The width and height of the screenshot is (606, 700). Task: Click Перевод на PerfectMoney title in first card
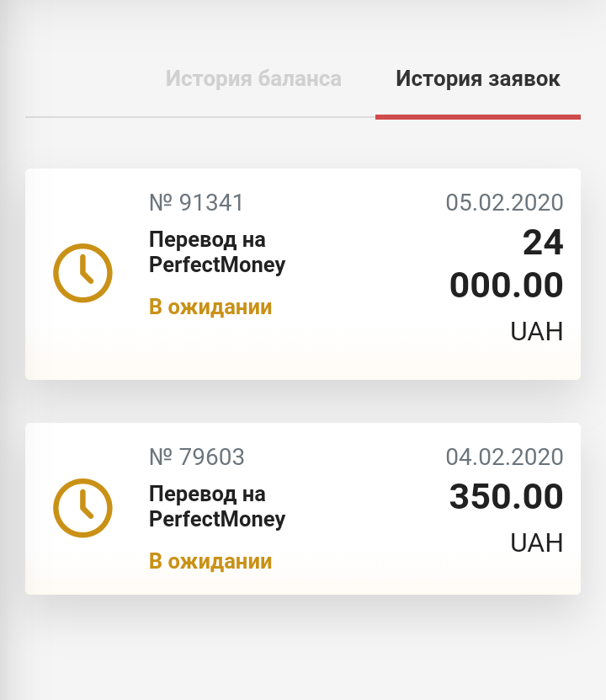tap(217, 252)
